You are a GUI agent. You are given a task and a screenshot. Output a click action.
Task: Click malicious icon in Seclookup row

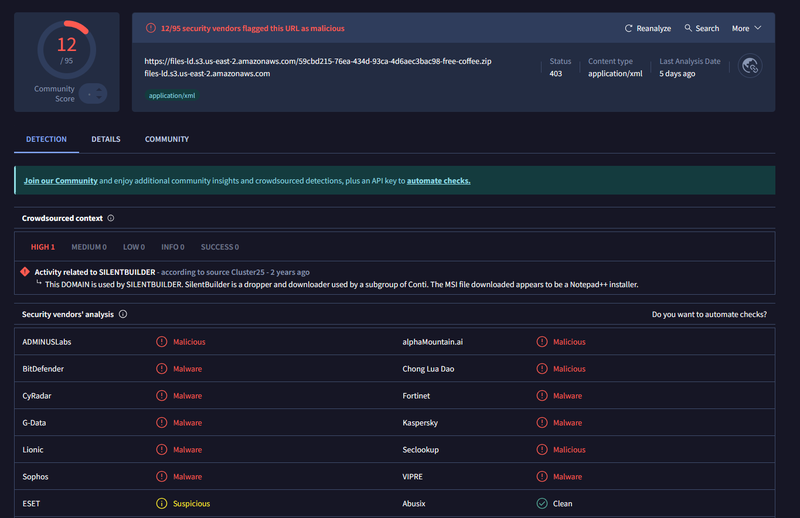click(542, 450)
